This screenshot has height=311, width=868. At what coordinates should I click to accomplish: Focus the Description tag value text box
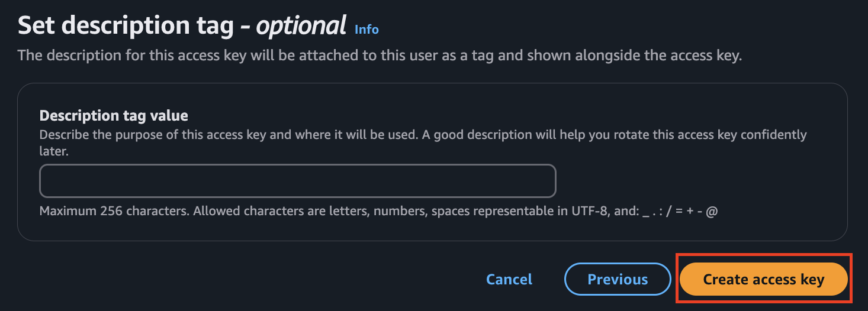[298, 181]
